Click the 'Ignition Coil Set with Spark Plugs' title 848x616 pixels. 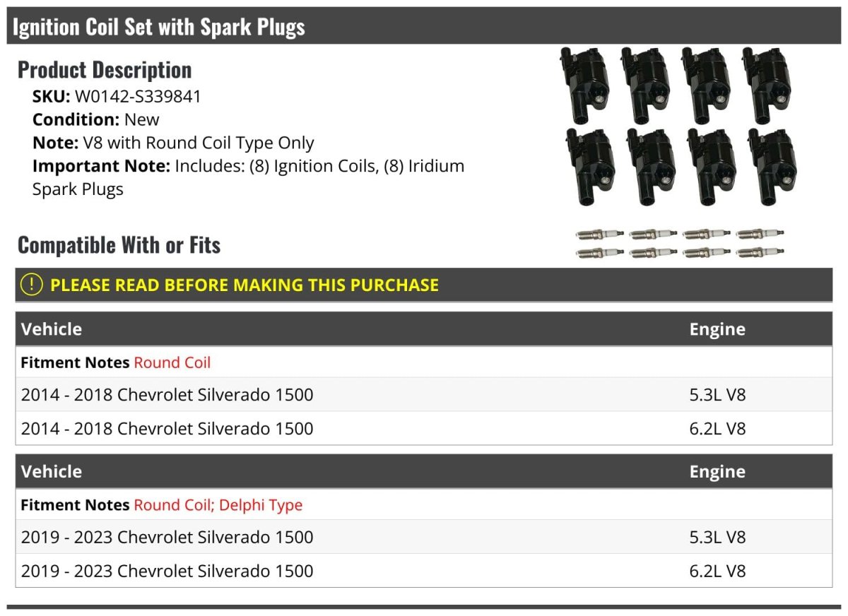(x=159, y=27)
